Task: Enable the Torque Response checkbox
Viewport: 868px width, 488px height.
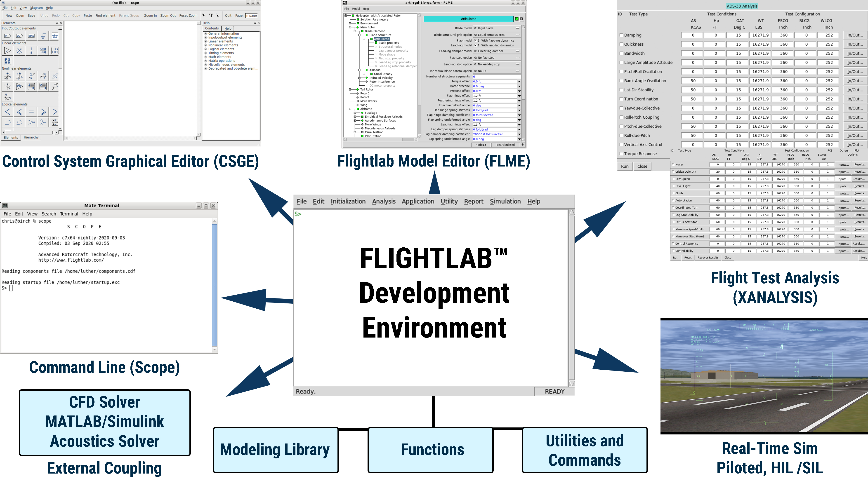Action: point(621,154)
